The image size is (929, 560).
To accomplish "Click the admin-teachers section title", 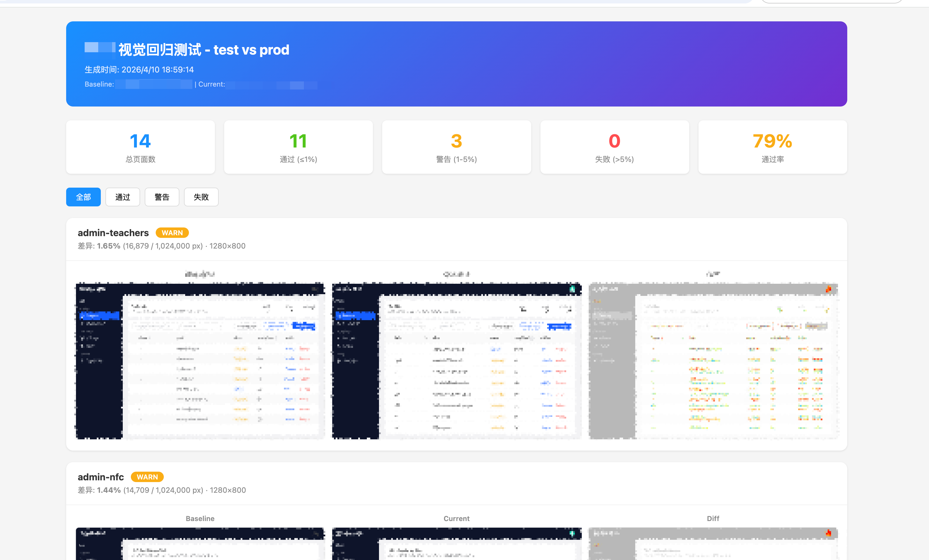I will coord(113,233).
